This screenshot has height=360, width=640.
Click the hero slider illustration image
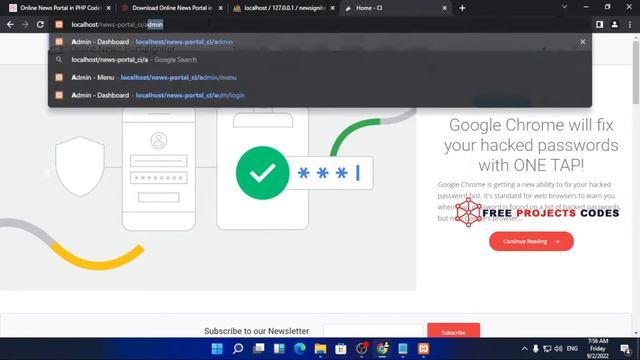(x=208, y=178)
